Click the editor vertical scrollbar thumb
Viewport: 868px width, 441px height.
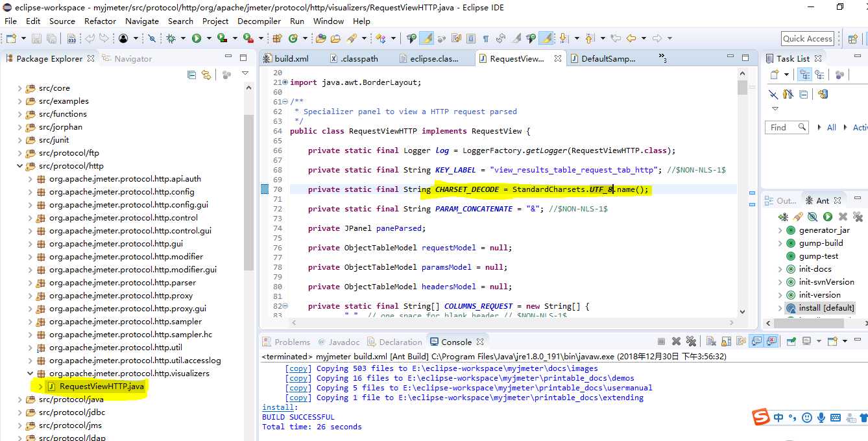[743, 87]
